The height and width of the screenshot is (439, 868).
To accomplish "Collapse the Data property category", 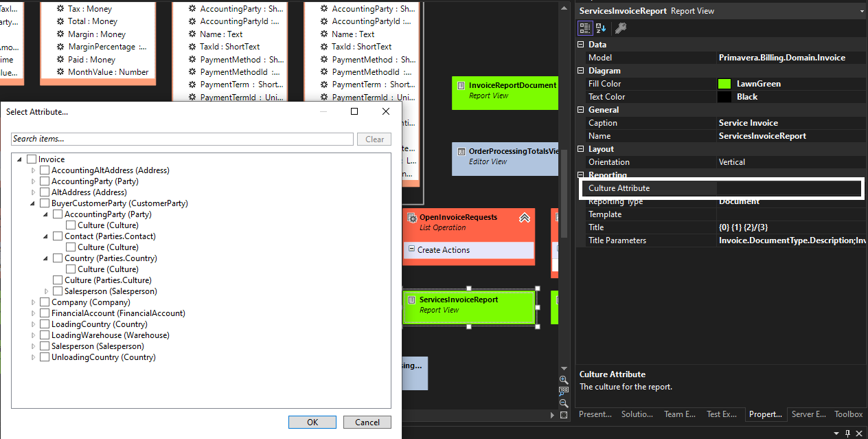I will point(582,45).
